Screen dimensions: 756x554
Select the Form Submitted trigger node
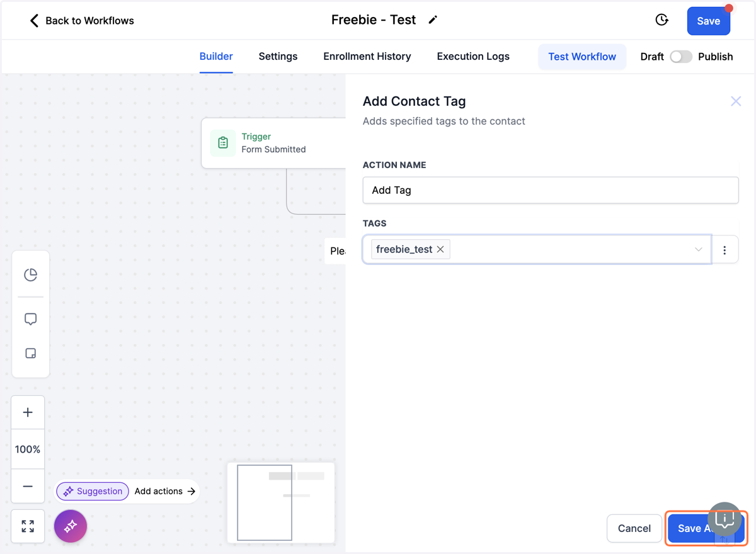[274, 143]
